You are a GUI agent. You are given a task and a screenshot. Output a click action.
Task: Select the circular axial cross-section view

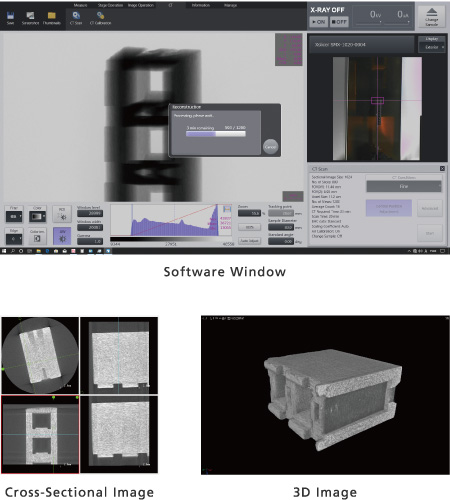click(40, 355)
